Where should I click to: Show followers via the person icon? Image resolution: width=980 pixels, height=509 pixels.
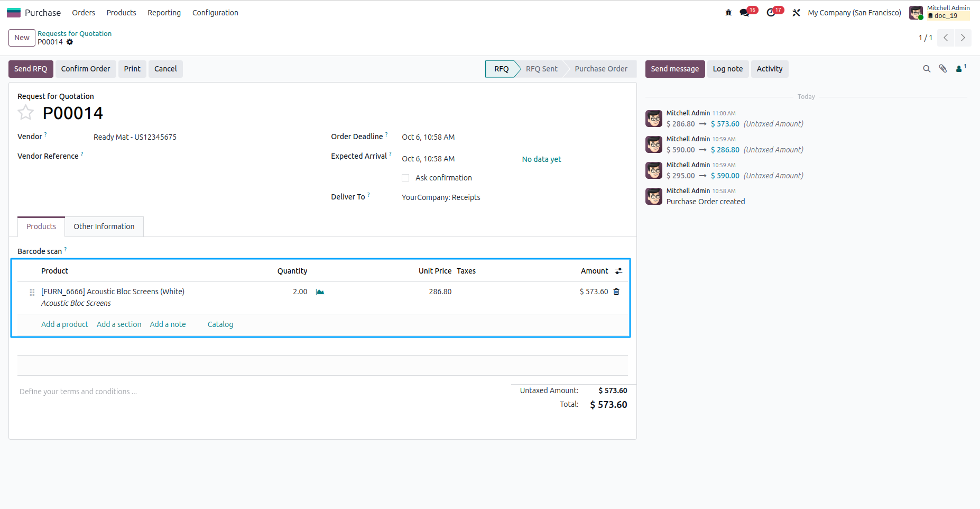pos(961,68)
